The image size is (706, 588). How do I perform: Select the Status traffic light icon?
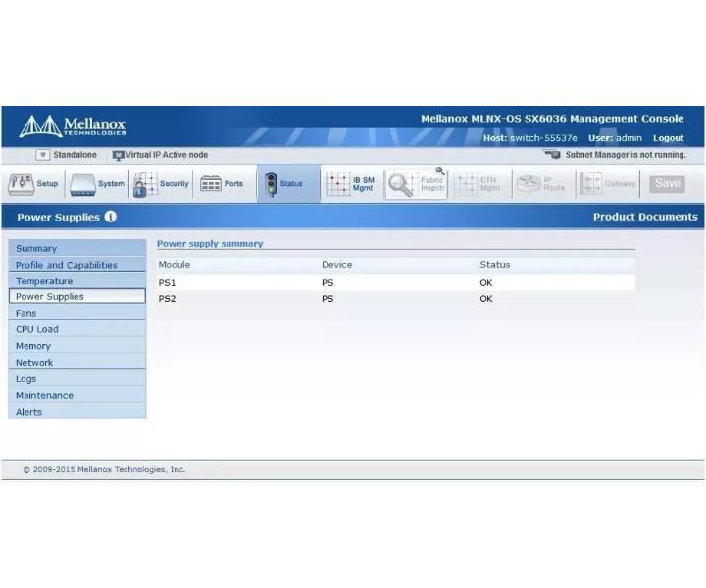pos(271,184)
